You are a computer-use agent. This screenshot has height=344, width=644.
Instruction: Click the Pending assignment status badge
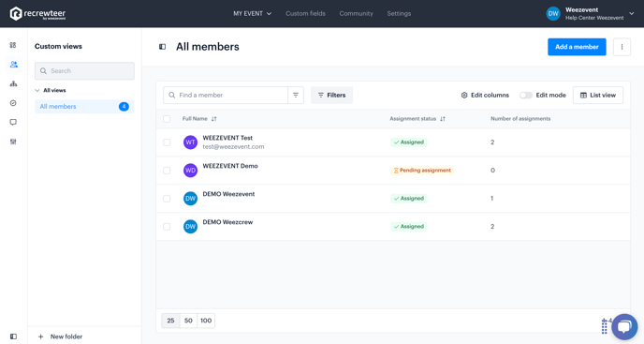[x=422, y=171]
